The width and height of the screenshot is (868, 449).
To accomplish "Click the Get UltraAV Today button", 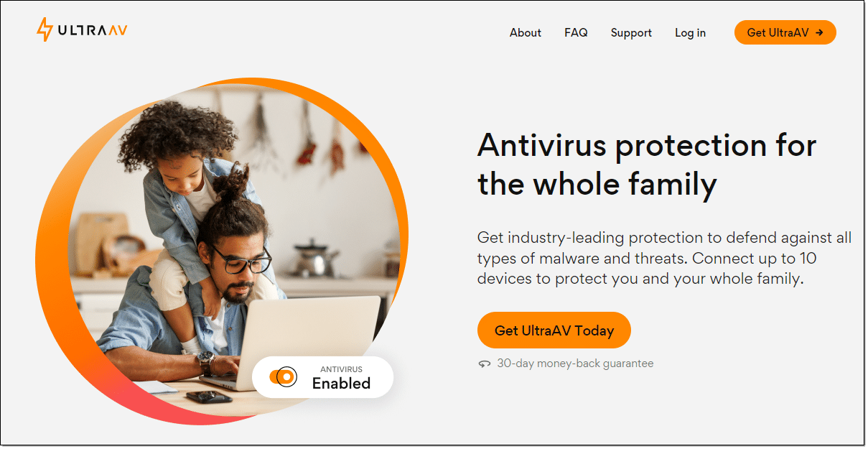I will pyautogui.click(x=554, y=330).
